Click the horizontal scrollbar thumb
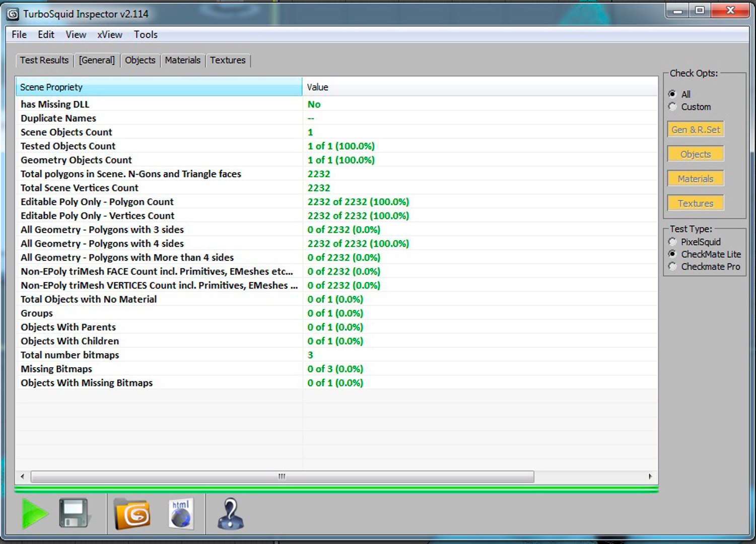Image resolution: width=756 pixels, height=544 pixels. click(282, 477)
